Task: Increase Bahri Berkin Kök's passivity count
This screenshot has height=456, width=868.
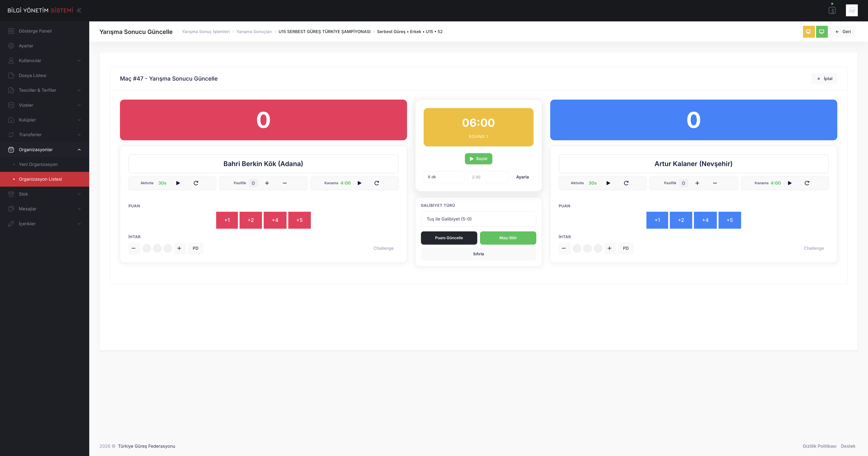Action: pyautogui.click(x=267, y=183)
